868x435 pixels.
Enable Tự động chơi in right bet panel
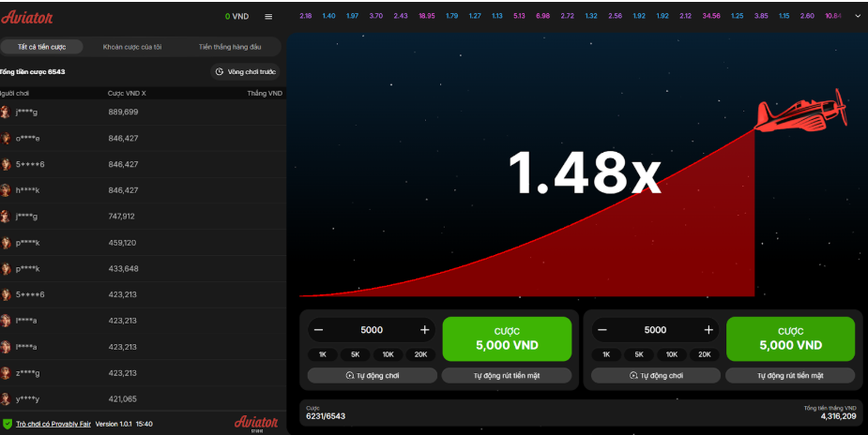656,375
